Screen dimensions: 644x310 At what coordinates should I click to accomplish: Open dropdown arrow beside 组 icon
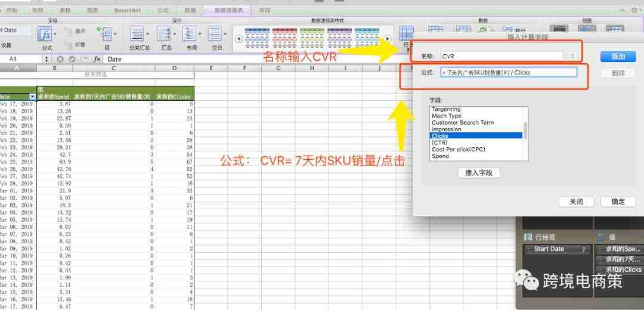pyautogui.click(x=115, y=34)
